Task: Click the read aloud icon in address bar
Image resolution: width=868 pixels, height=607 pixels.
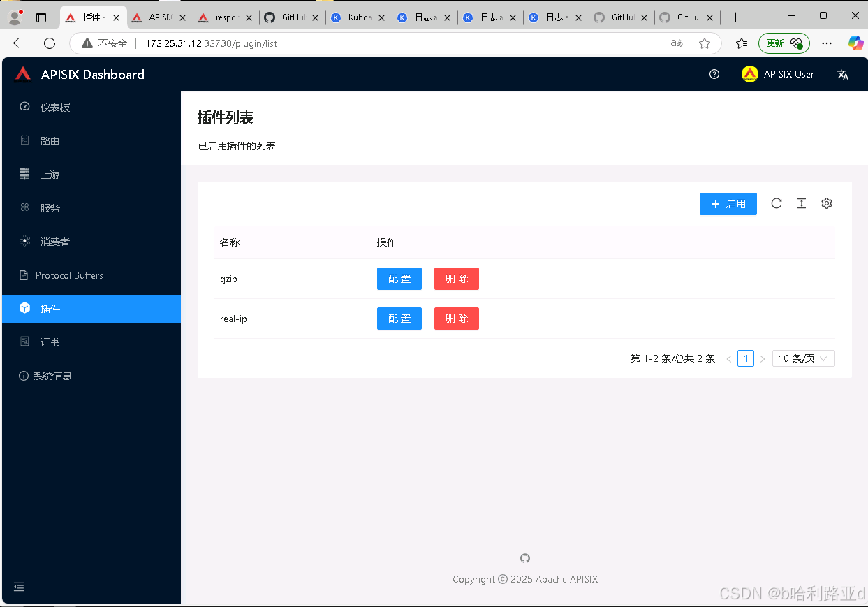Action: [x=676, y=43]
